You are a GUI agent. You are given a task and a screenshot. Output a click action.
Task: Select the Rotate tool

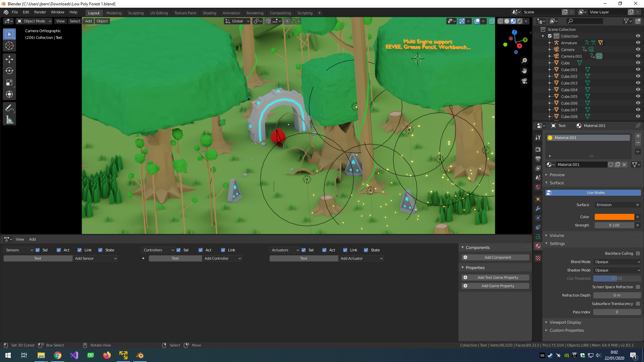click(x=9, y=71)
